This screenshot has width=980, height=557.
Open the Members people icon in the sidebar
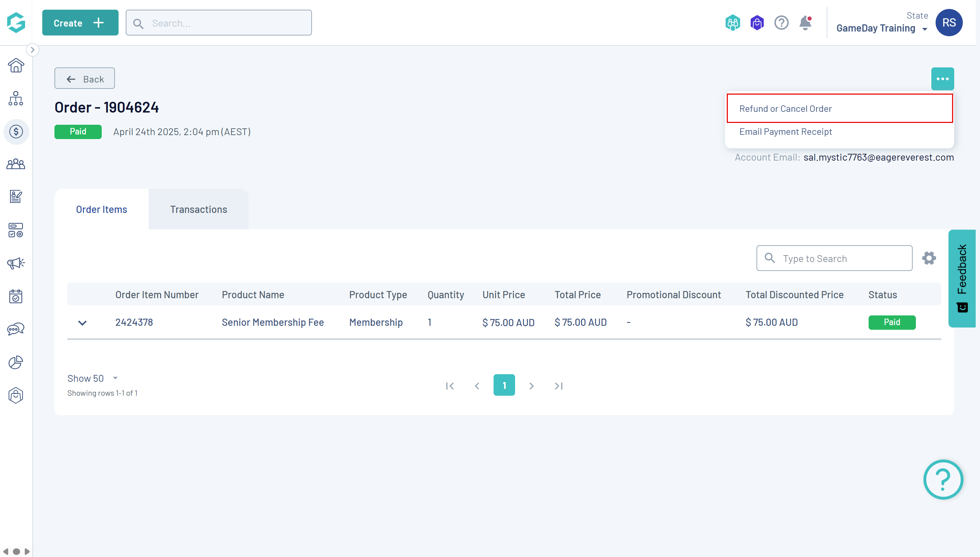click(x=16, y=164)
